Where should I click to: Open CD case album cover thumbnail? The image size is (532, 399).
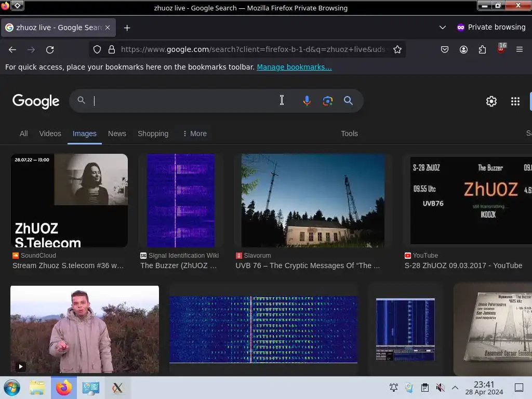[x=493, y=329]
